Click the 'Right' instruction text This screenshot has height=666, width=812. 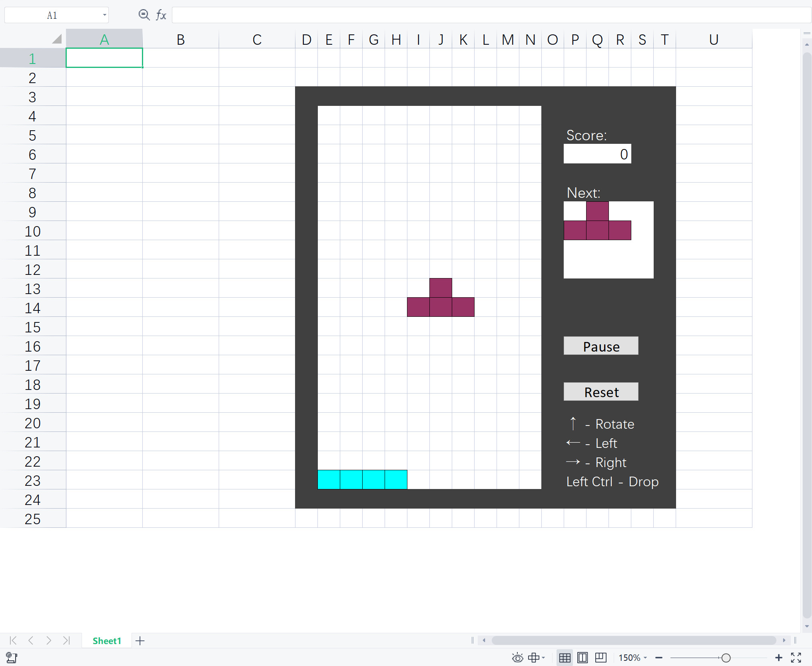coord(611,462)
